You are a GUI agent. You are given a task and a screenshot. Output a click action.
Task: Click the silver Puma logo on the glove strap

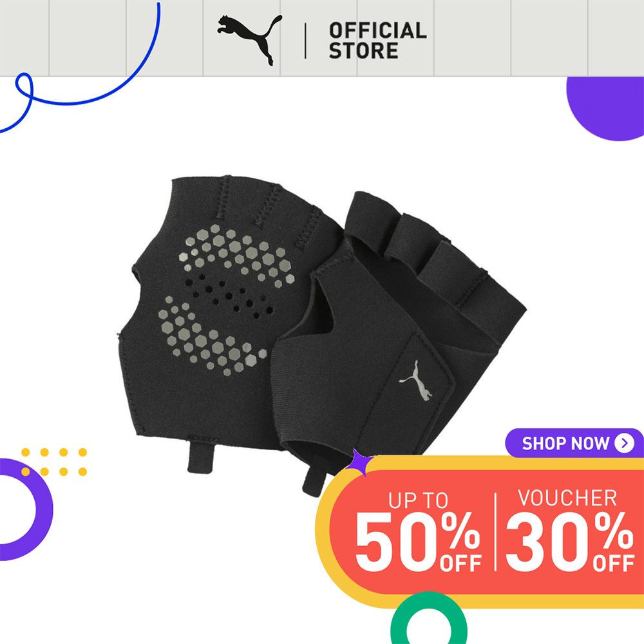click(x=416, y=381)
